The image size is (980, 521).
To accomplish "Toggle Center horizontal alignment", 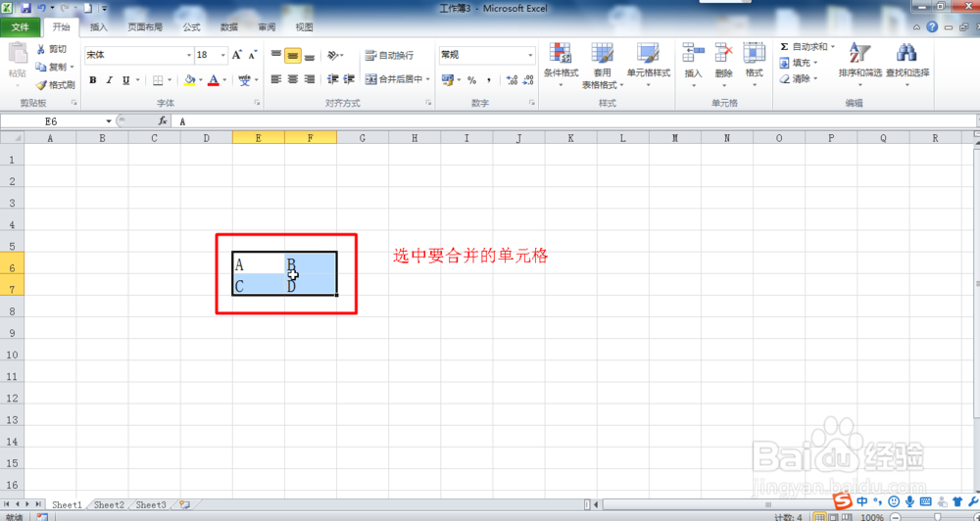I will point(292,79).
